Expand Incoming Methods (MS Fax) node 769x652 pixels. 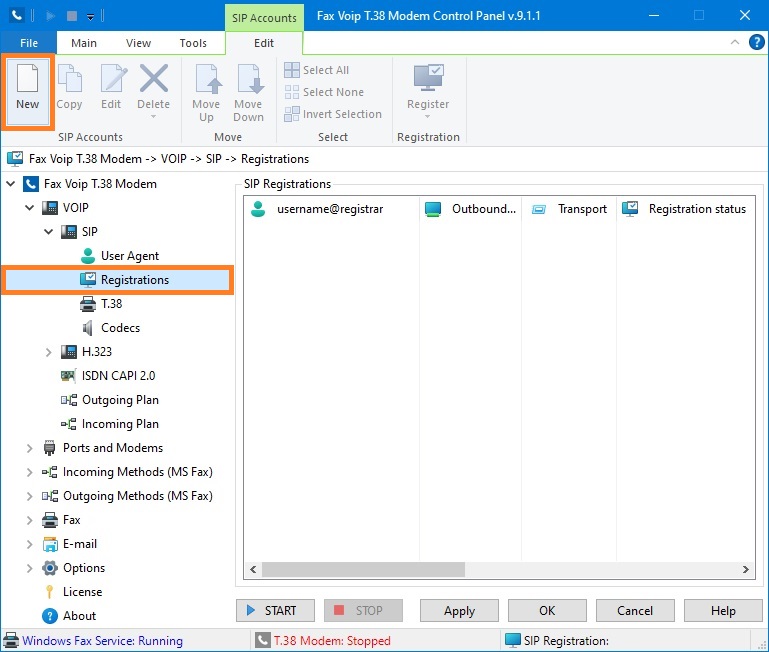coord(29,472)
